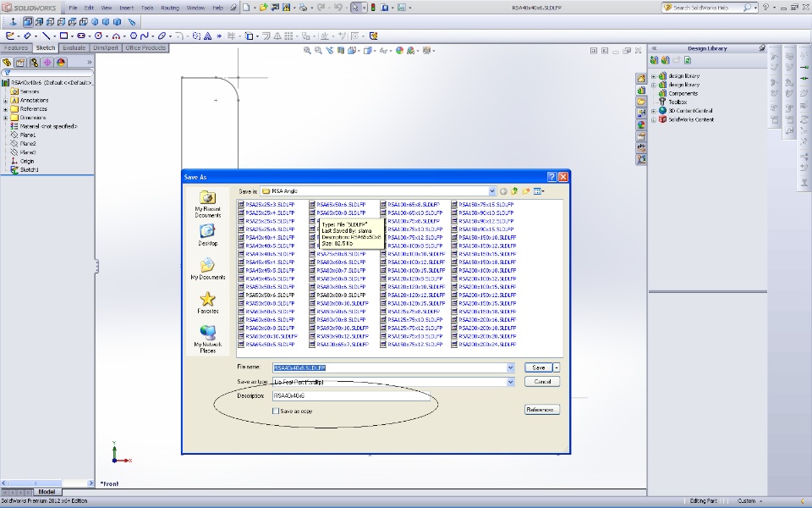The image size is (812, 508).
Task: Collapse the Design Library task pane
Action: 654,48
